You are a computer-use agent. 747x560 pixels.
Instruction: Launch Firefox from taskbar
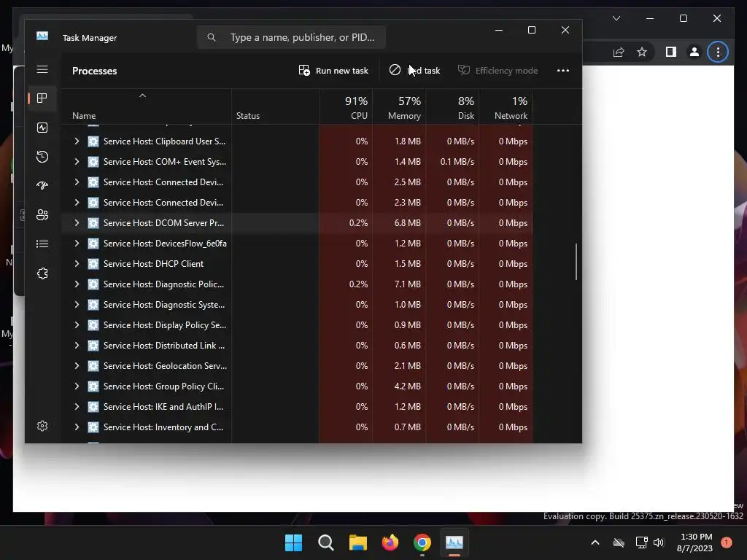(390, 542)
